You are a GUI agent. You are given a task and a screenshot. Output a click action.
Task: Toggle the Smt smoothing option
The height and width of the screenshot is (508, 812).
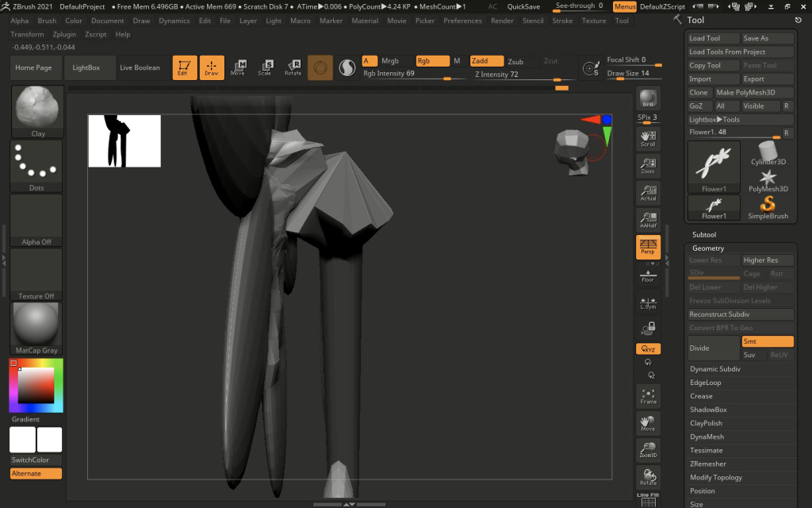(x=767, y=341)
